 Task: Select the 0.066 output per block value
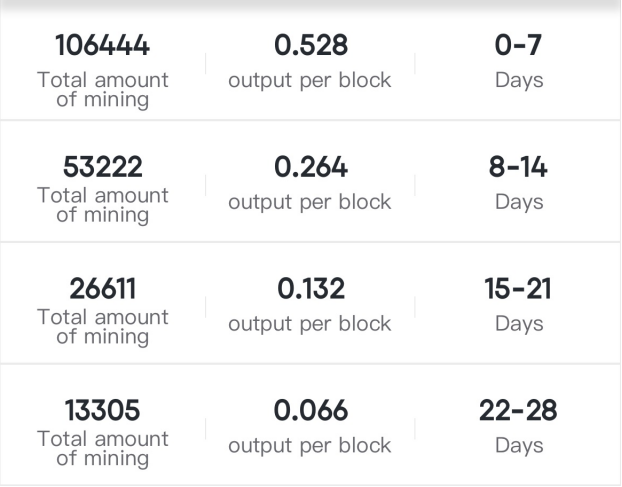coord(311,410)
